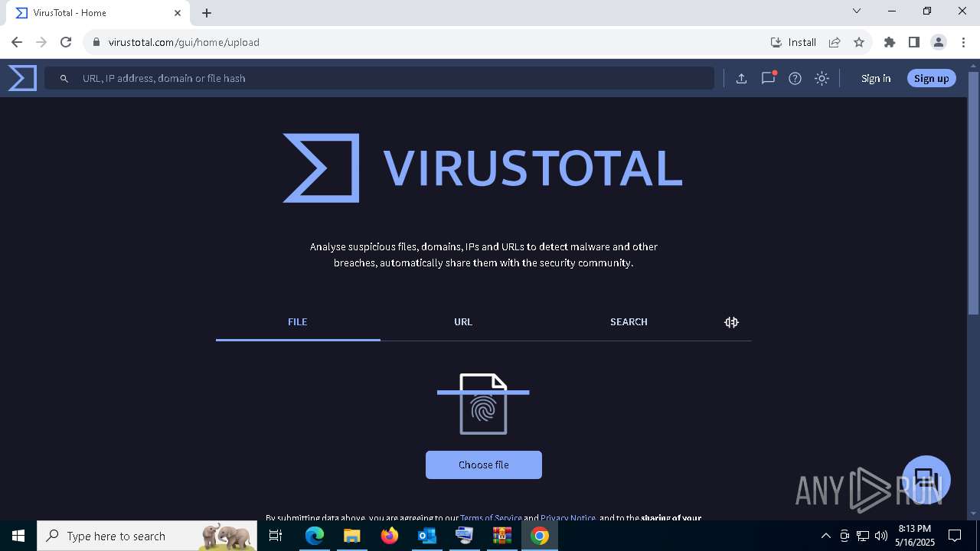
Task: Click the browser forward arrow
Action: click(41, 42)
